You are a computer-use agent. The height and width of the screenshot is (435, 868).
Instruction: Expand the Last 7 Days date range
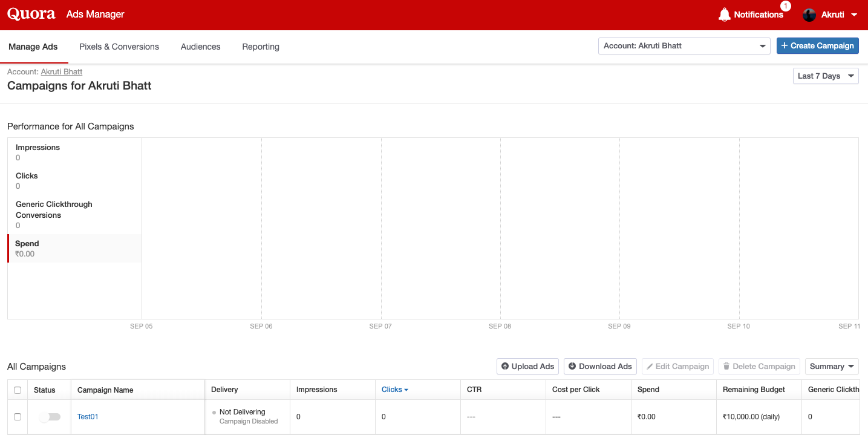[825, 76]
